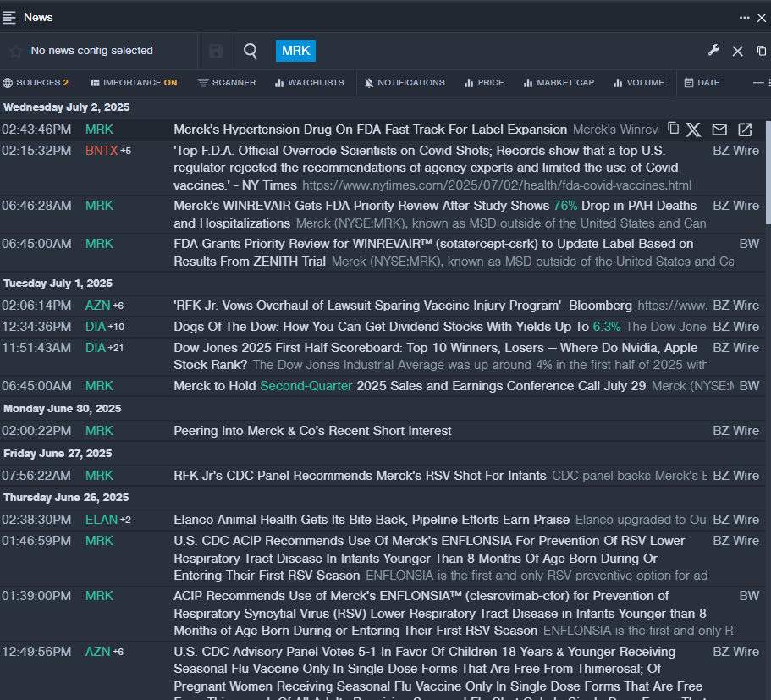Open Merck Second-Quarter conference call story
The image size is (771, 700).
[x=410, y=386]
